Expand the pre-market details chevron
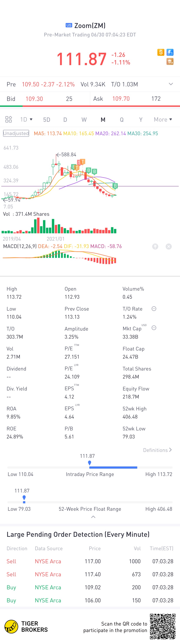Screen dimensions: 180x644 coord(171,84)
